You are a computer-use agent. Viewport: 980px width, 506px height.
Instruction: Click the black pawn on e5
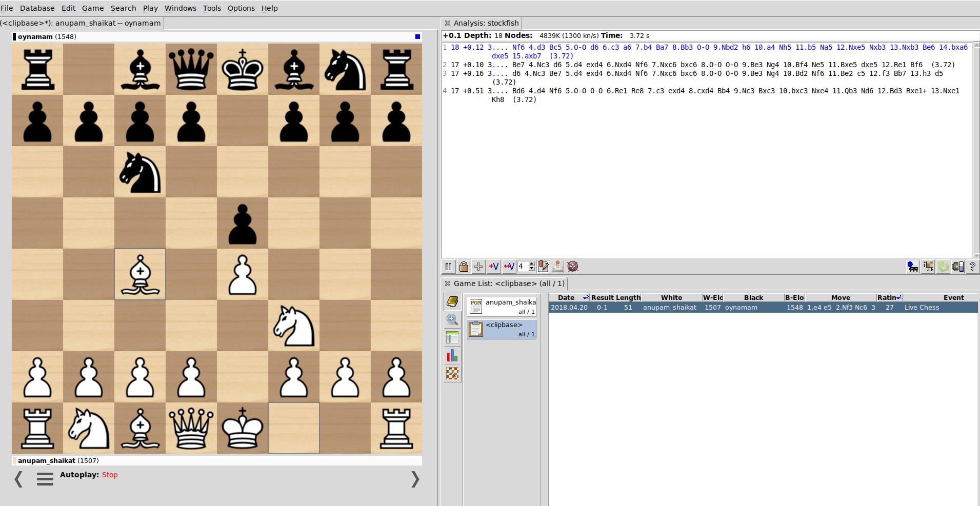coord(243,223)
